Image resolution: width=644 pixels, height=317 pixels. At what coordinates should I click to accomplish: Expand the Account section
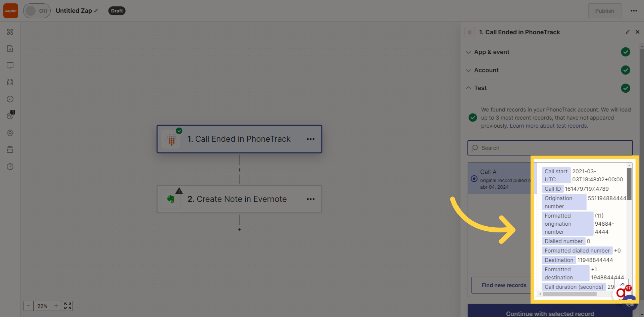click(x=550, y=70)
